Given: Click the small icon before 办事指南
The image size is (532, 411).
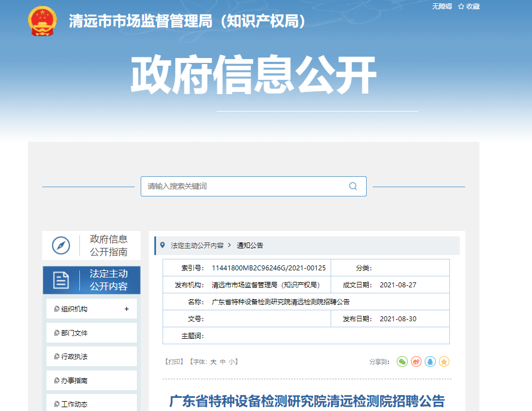Looking at the screenshot, I should tap(57, 380).
